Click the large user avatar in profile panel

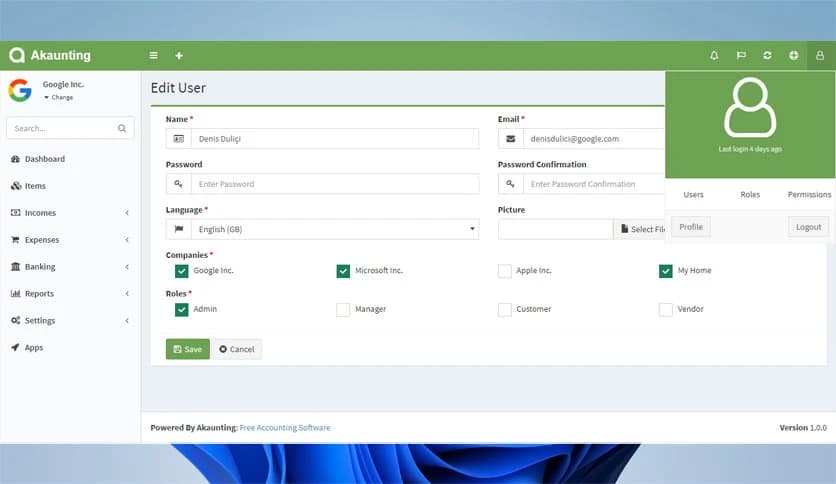[x=750, y=107]
